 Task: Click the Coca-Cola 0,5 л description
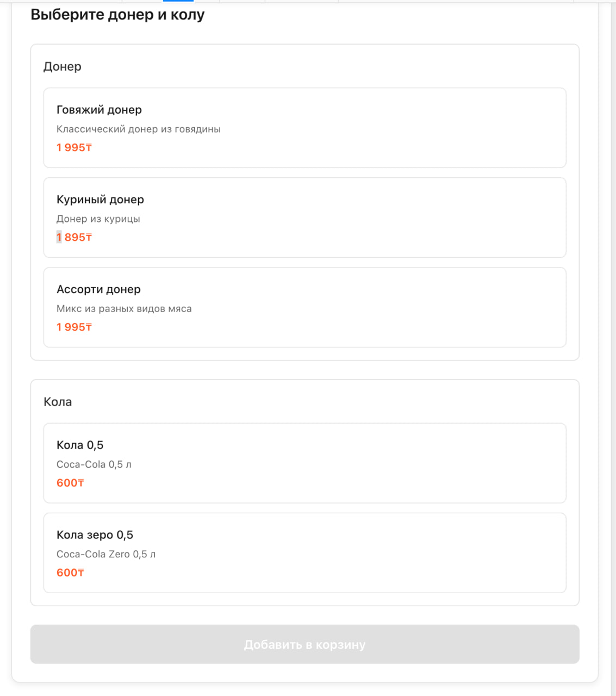pos(94,464)
